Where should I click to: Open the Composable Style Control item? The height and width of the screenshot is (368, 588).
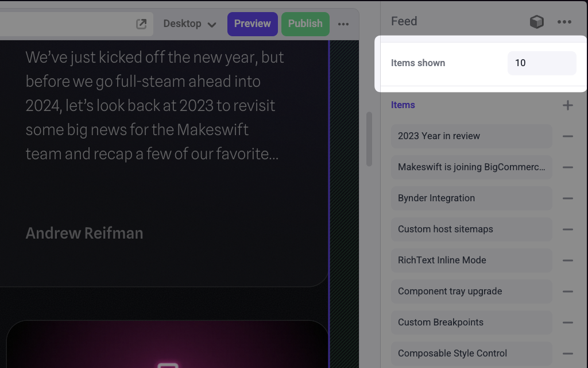(471, 354)
